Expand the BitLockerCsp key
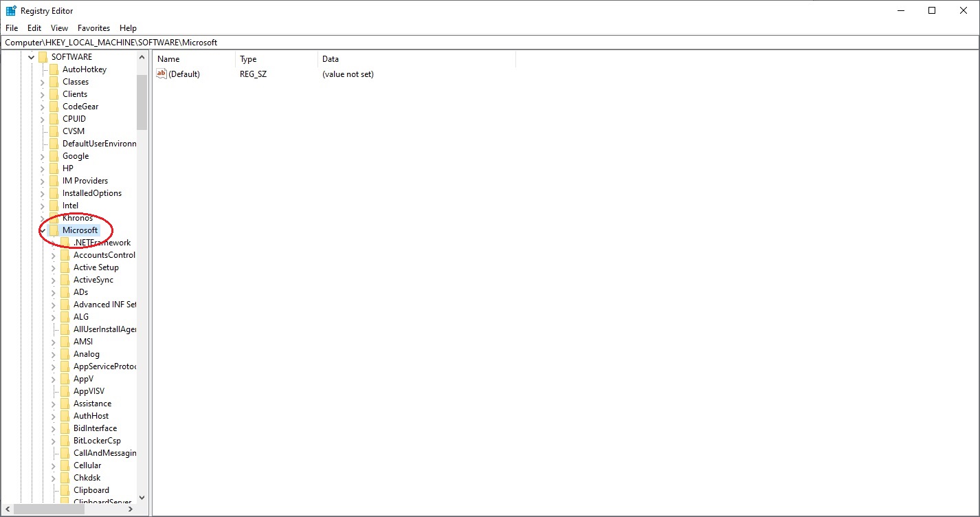Image resolution: width=980 pixels, height=517 pixels. (x=54, y=441)
